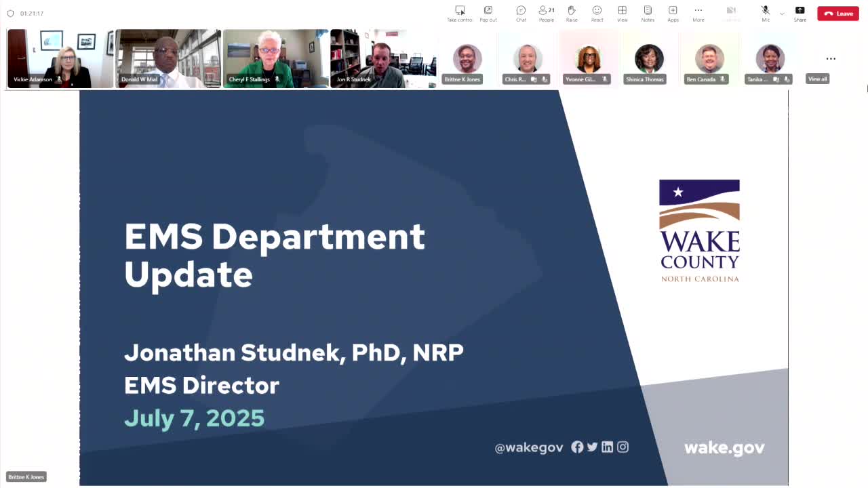Open meeting Notes
Viewport: 868px width, 488px height.
(648, 13)
